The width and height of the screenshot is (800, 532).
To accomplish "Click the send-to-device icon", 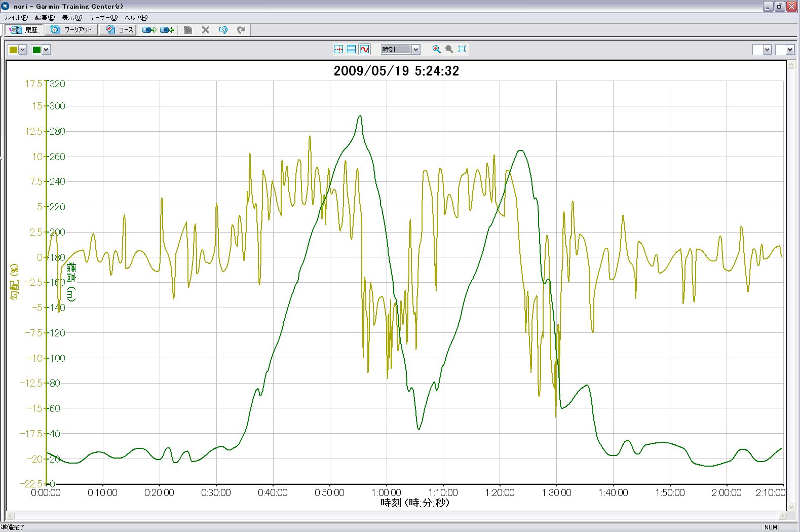I will tap(149, 30).
